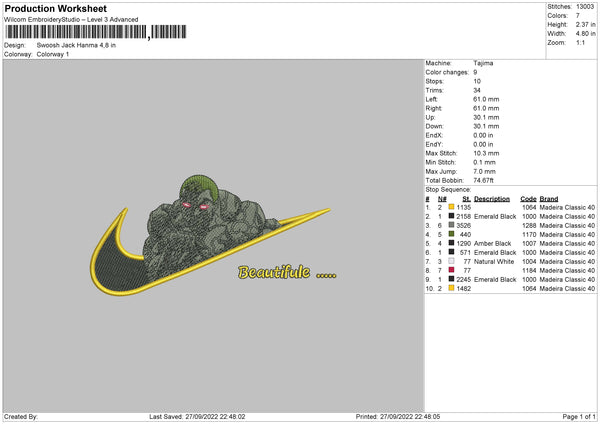Choose the green swatch beside stitch count 440

pyautogui.click(x=451, y=234)
